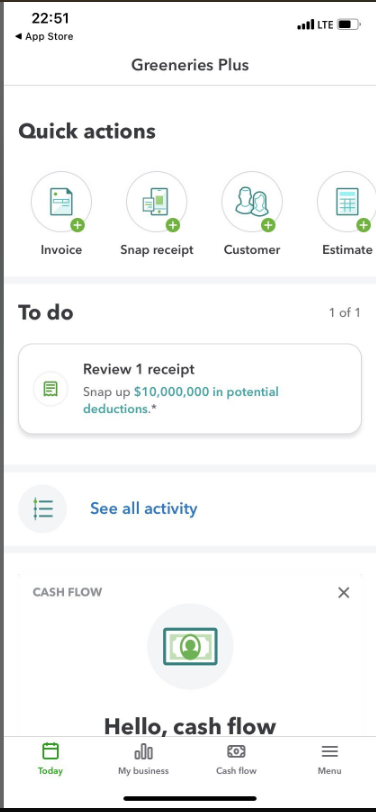
Task: Go to the Cash flow tab
Action: 236,758
